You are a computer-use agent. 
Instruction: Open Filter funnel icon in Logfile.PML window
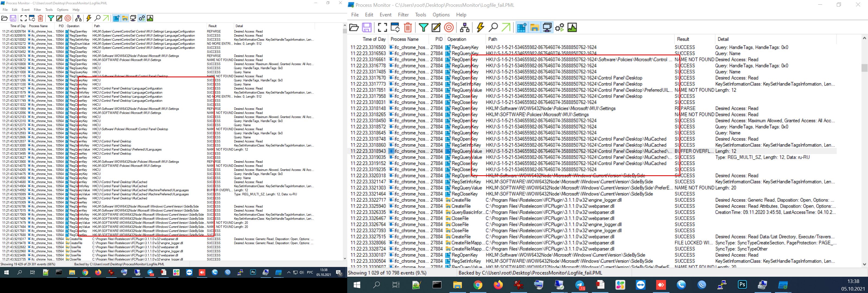click(x=51, y=18)
